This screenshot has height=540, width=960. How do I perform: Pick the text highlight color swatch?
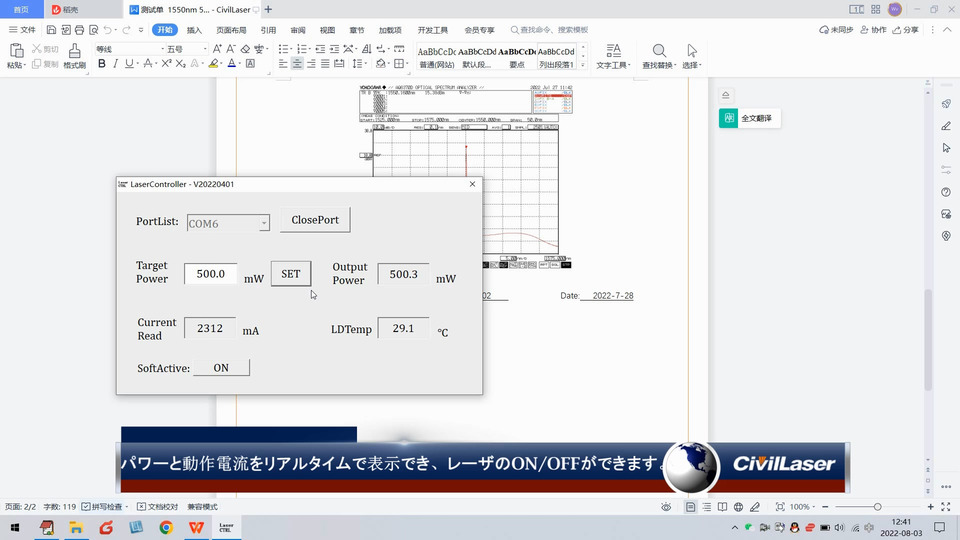[x=212, y=63]
